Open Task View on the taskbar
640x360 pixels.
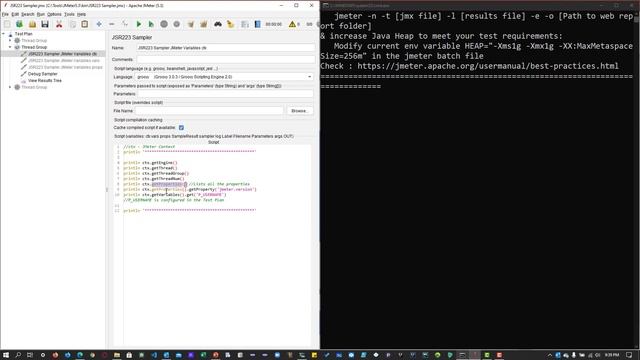click(x=30, y=355)
